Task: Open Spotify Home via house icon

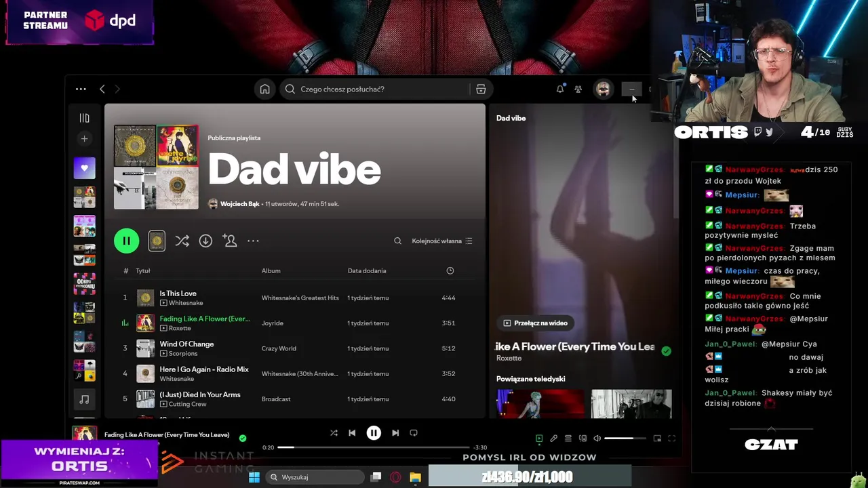Action: tap(265, 89)
